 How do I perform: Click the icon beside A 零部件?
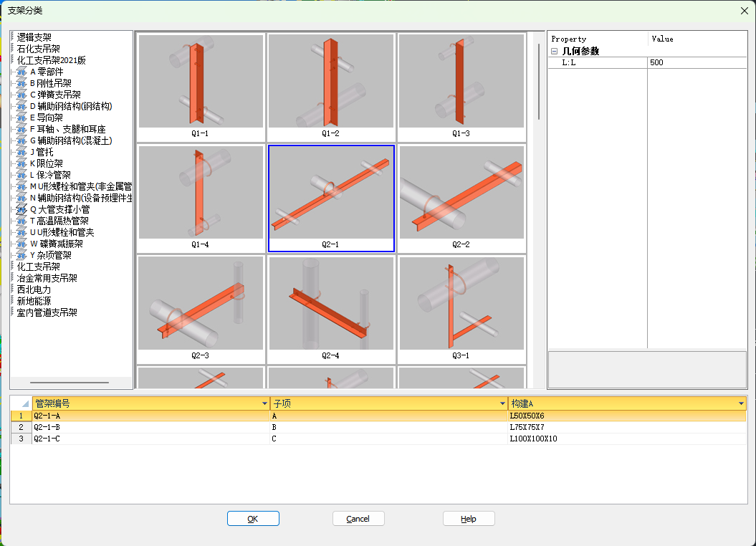click(21, 72)
